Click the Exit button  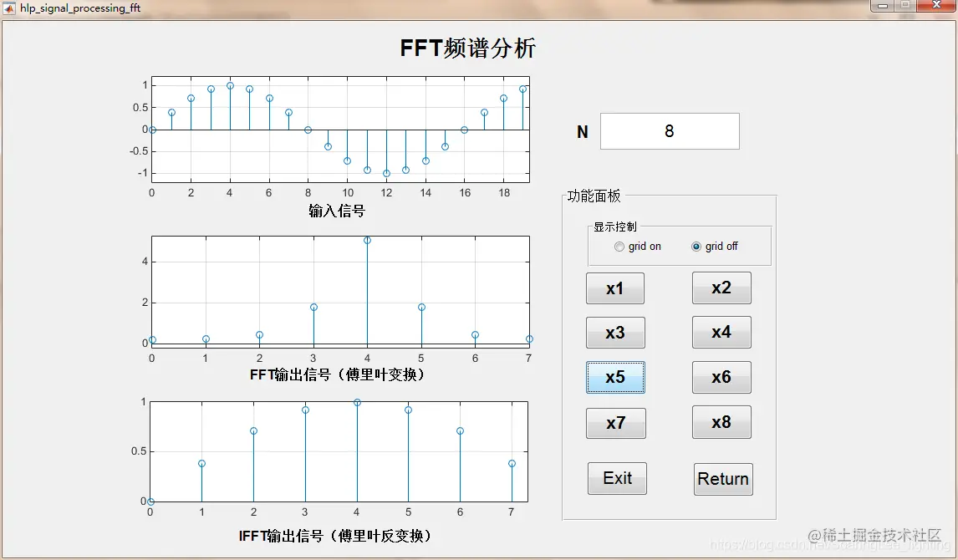click(617, 478)
